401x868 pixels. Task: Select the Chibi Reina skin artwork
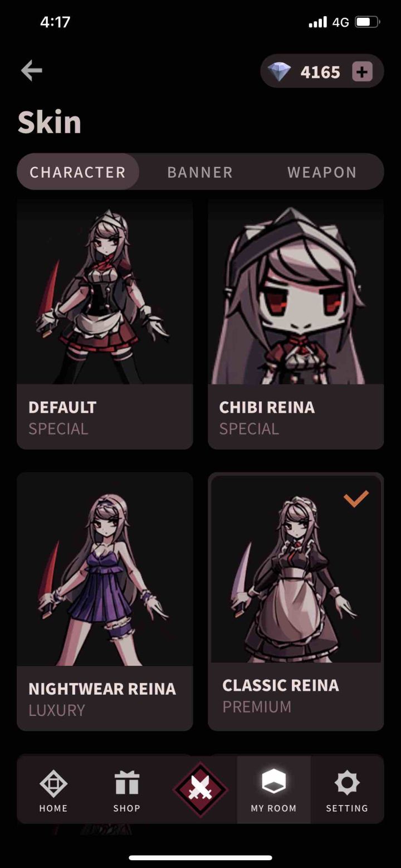click(x=296, y=291)
